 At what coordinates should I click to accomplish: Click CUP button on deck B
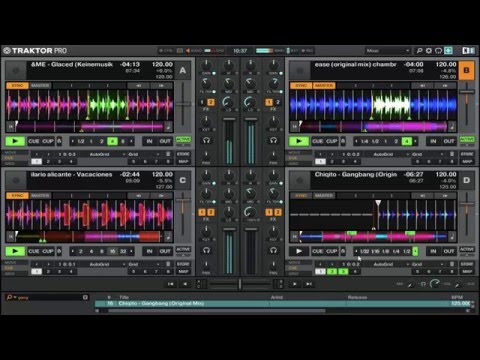tap(332, 141)
